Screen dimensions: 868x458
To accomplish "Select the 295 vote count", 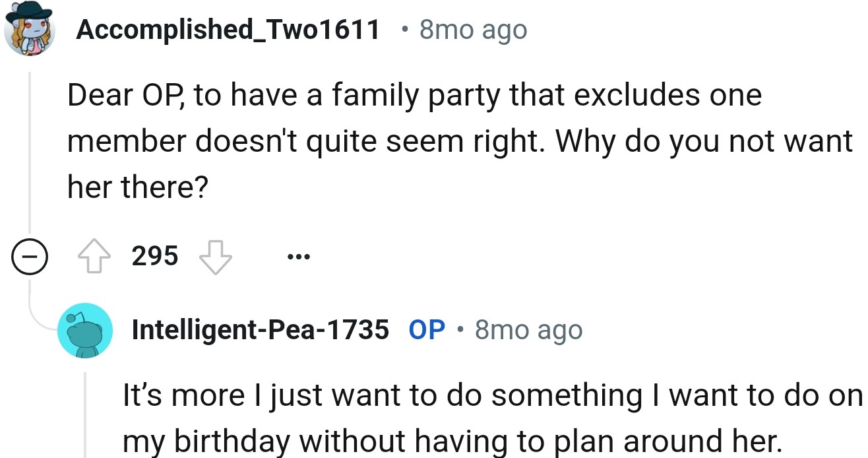I will (156, 255).
